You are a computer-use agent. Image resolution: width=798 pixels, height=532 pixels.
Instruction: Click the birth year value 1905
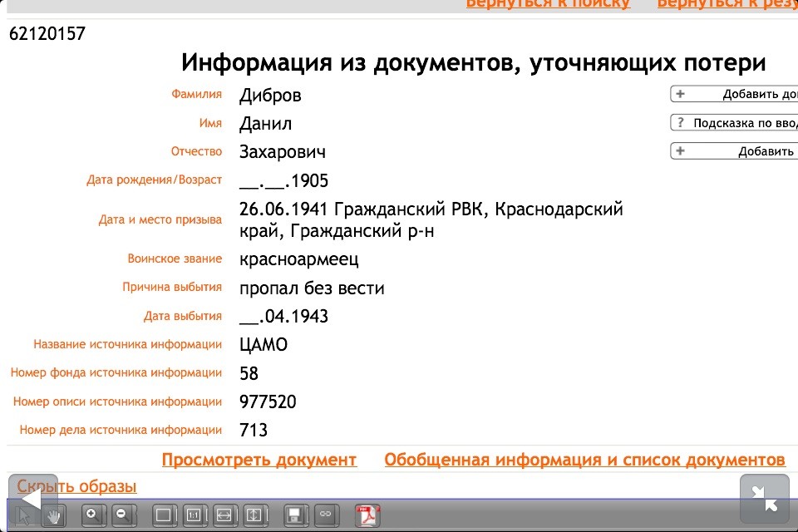(309, 180)
